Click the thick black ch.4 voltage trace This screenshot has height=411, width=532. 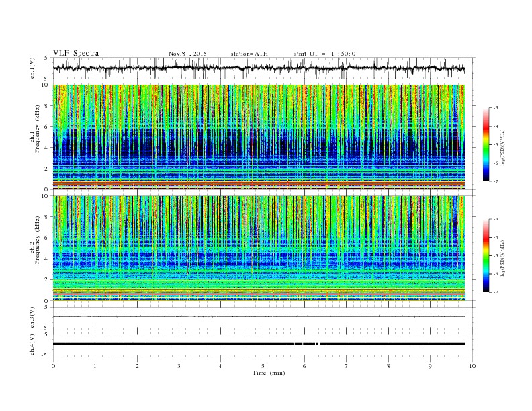pyautogui.click(x=259, y=344)
